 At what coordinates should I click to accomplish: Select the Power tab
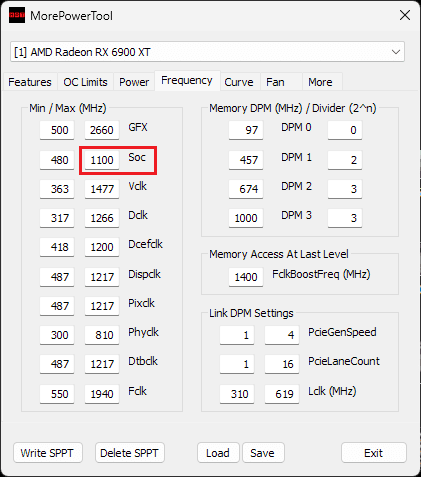pos(134,82)
